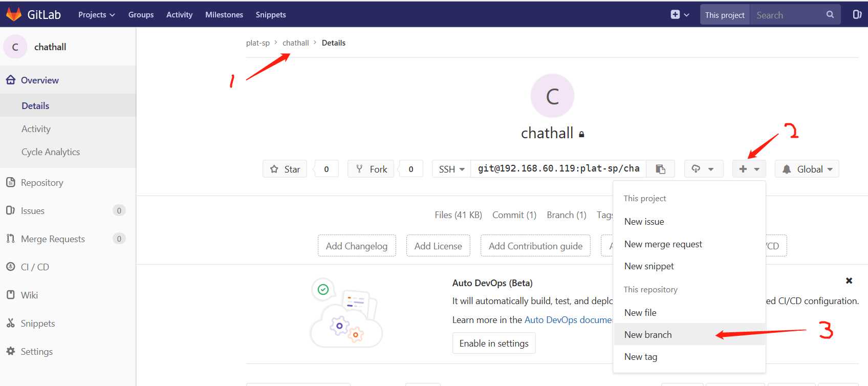868x386 pixels.
Task: Expand the SSH protocol dropdown
Action: tap(451, 169)
